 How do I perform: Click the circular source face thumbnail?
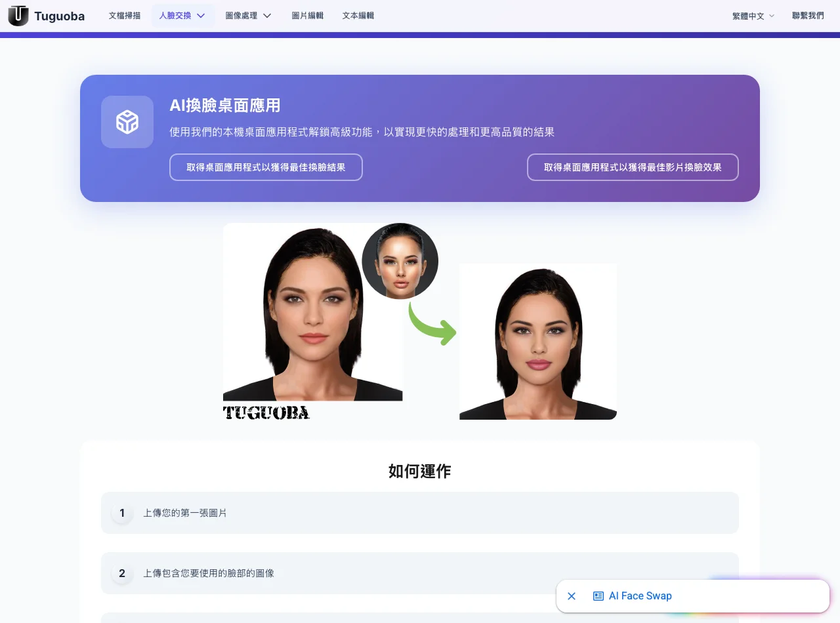[x=400, y=261]
